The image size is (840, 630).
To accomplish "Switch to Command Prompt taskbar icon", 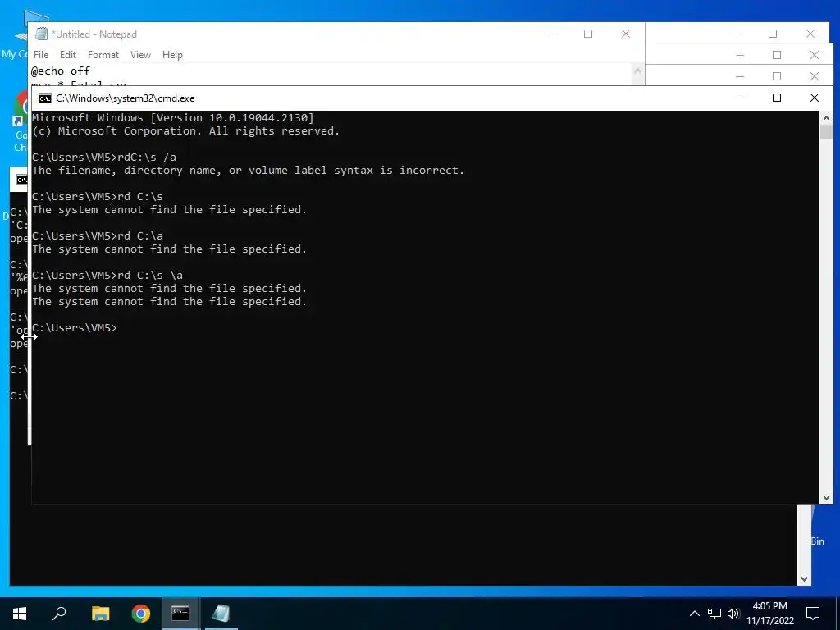I will pyautogui.click(x=180, y=614).
